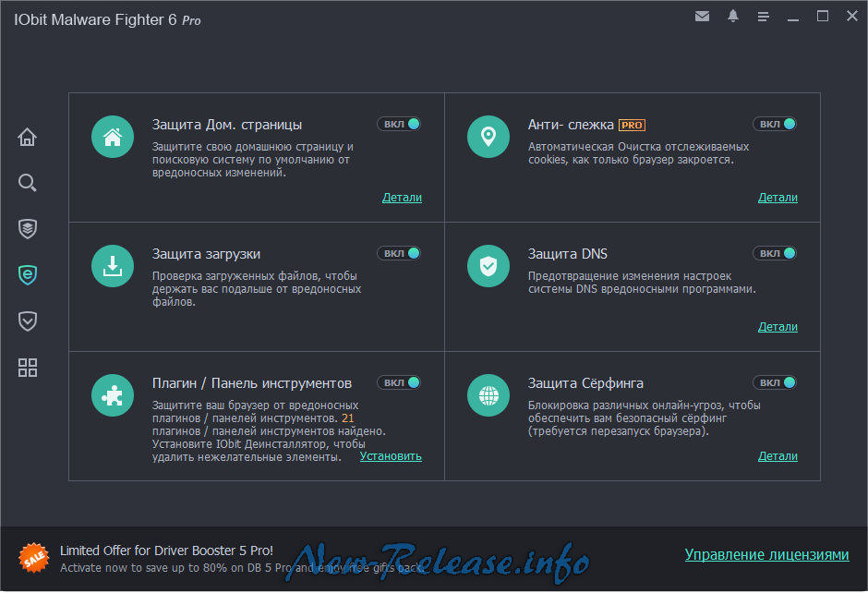The width and height of the screenshot is (868, 593).
Task: Toggle the Защита DNS switch
Action: click(x=775, y=253)
